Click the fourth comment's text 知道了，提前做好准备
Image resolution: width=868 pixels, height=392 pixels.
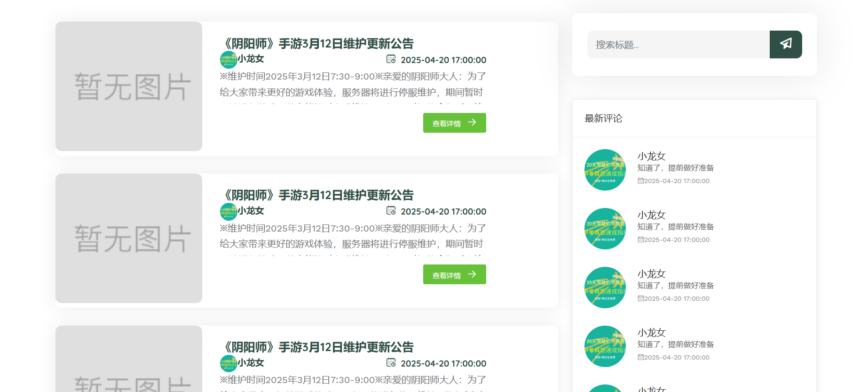click(x=676, y=344)
